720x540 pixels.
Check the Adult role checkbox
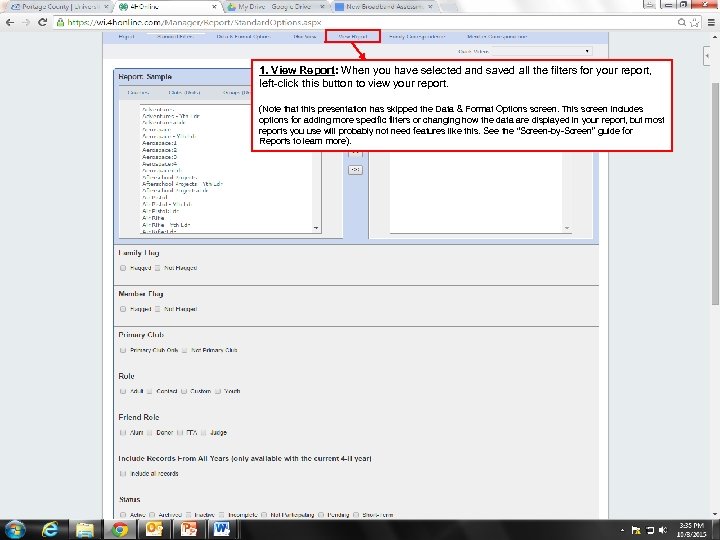[x=123, y=391]
